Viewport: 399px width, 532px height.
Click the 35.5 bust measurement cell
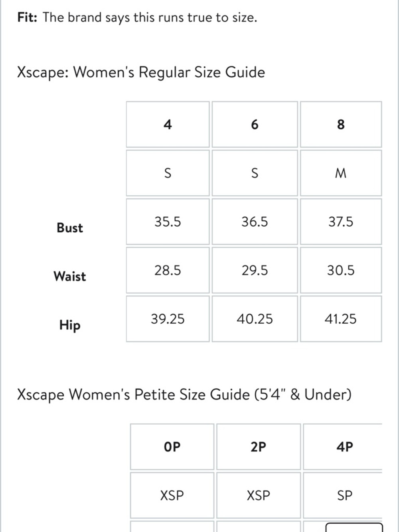pyautogui.click(x=168, y=222)
